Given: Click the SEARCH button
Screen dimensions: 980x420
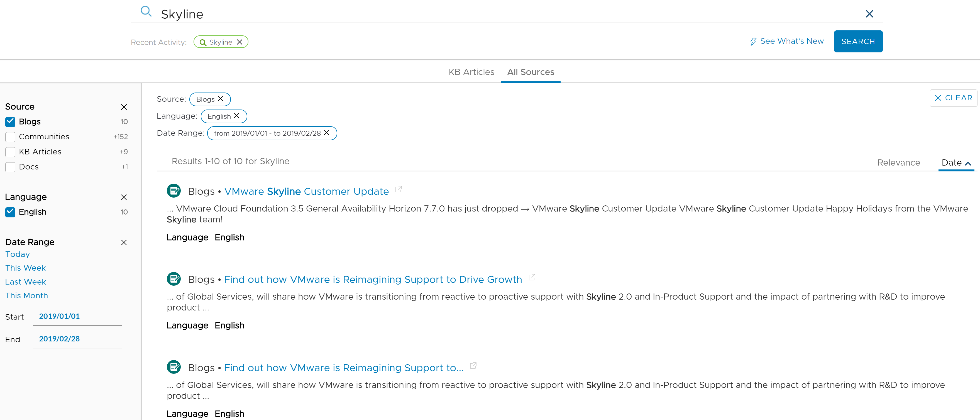Looking at the screenshot, I should coord(858,41).
